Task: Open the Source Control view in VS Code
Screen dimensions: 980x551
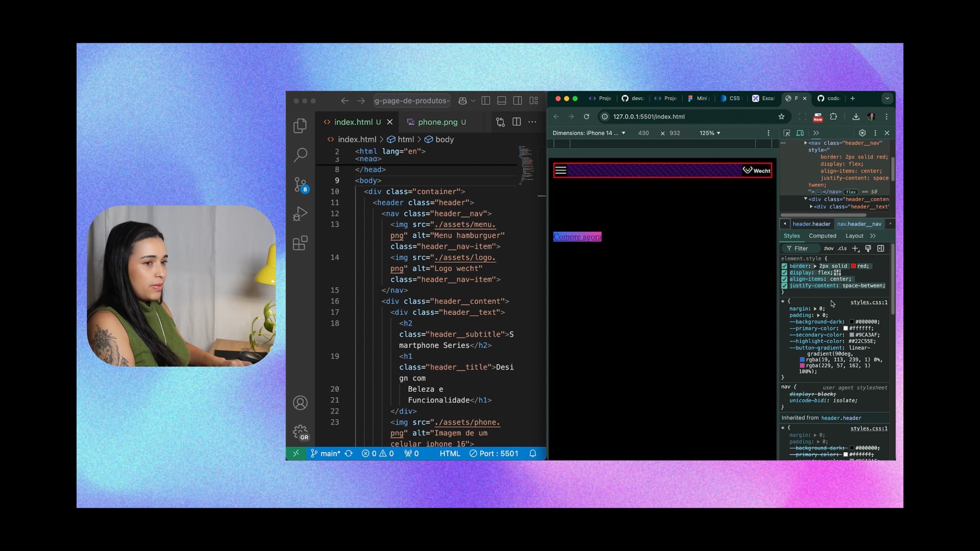Action: 300,184
